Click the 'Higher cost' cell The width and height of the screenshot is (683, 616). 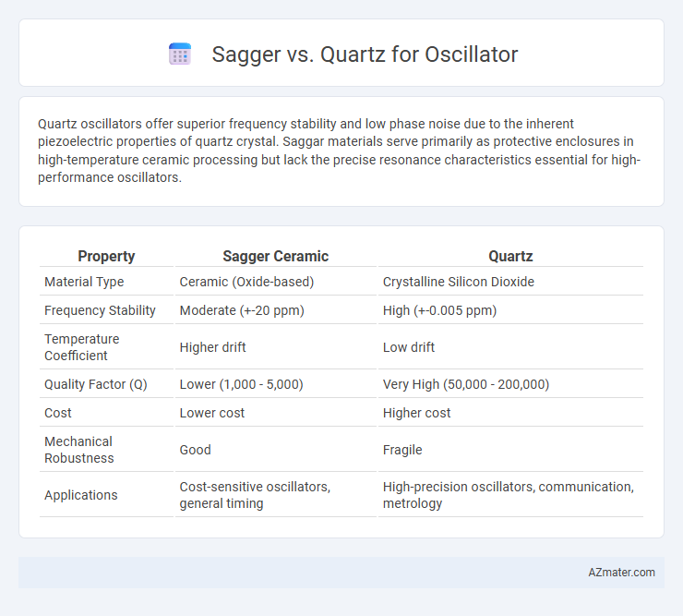pos(416,413)
